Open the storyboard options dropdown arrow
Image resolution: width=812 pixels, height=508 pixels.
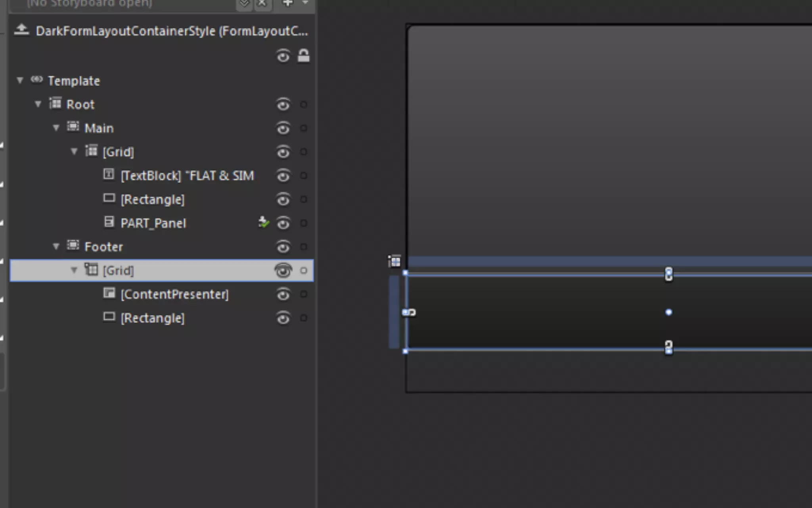pyautogui.click(x=305, y=3)
